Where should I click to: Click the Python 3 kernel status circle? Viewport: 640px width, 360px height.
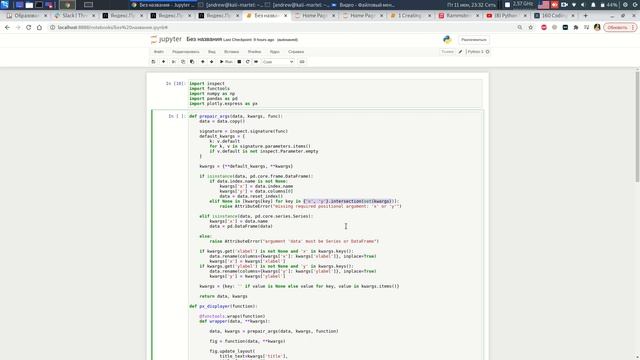coord(487,52)
